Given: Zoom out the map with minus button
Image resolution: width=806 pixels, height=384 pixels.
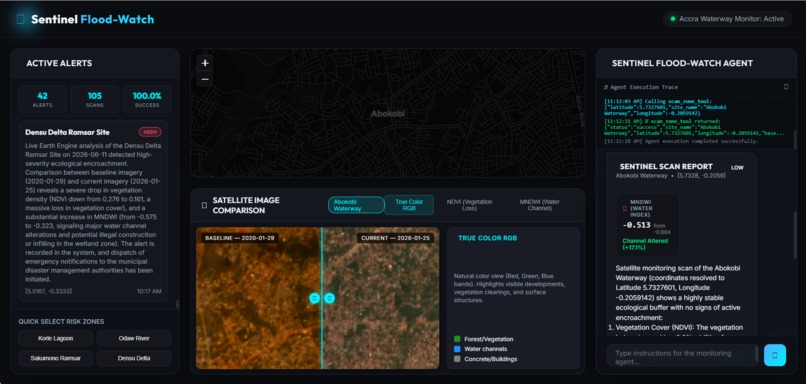Looking at the screenshot, I should [205, 79].
